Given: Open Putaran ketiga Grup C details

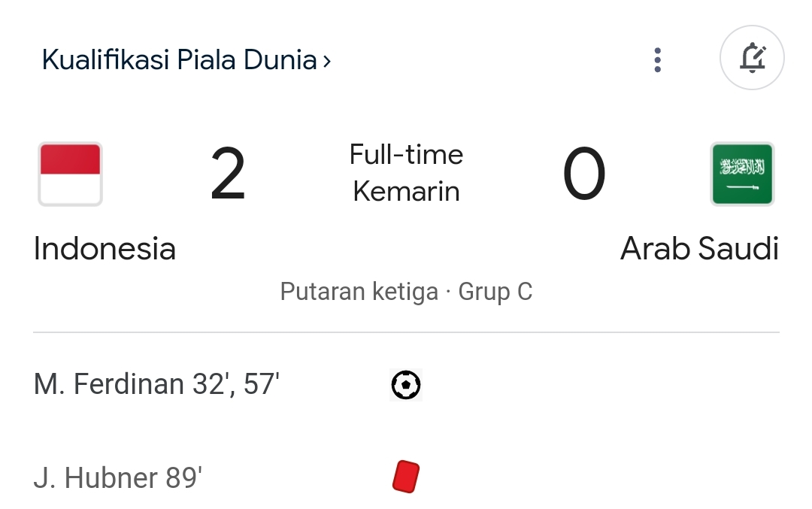Looking at the screenshot, I should [x=406, y=292].
